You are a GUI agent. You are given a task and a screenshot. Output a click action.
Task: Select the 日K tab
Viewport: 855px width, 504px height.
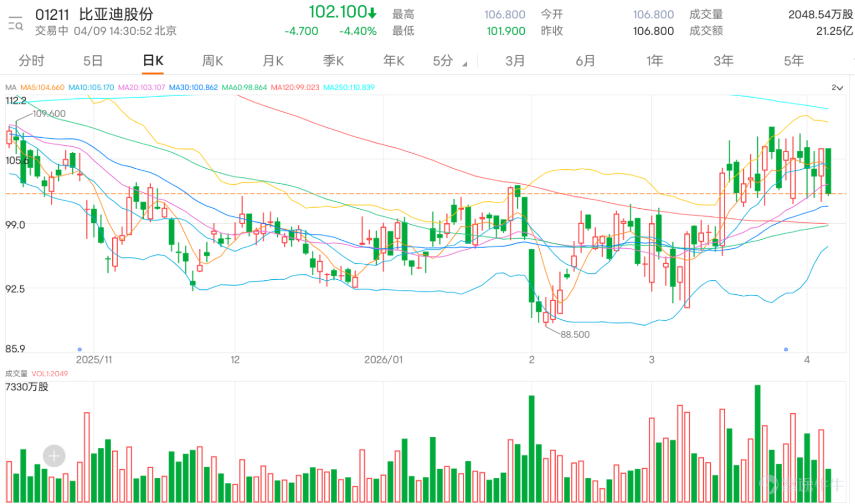153,61
